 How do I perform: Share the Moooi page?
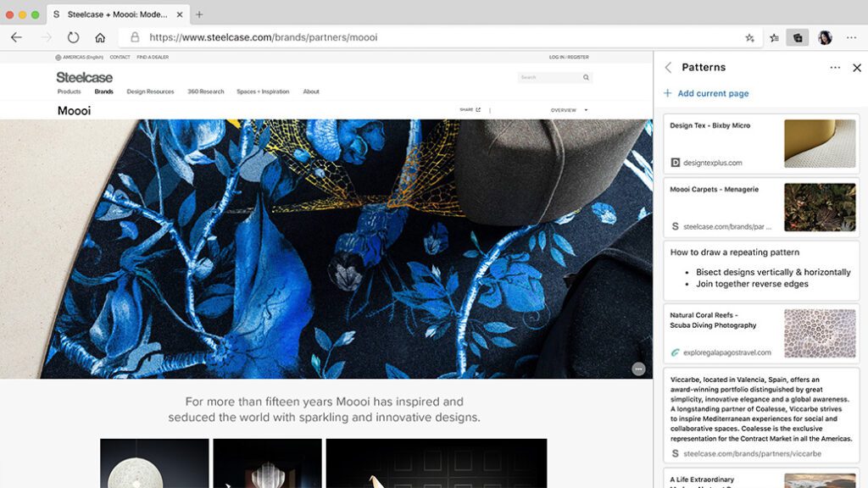[470, 110]
